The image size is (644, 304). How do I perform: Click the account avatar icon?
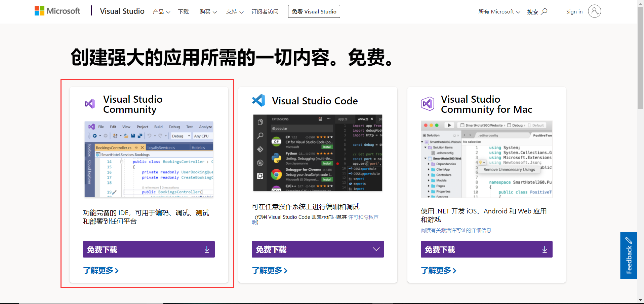tap(594, 11)
